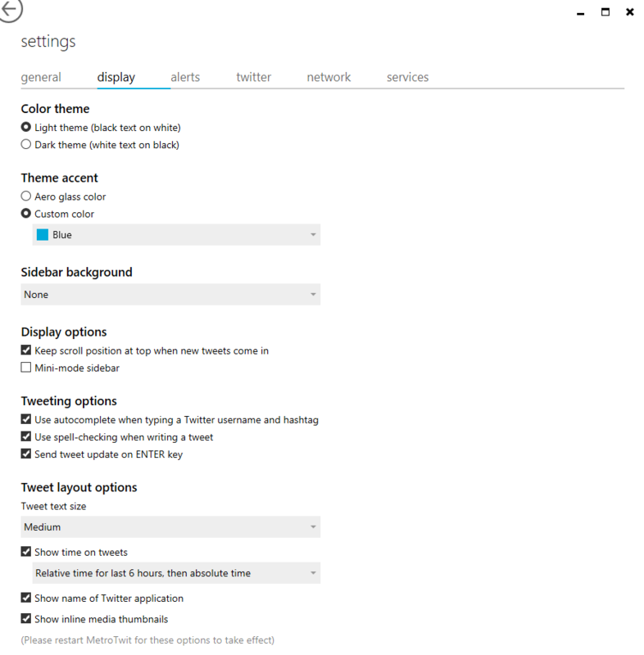The height and width of the screenshot is (655, 644).
Task: Click the settings page title
Action: coord(48,42)
